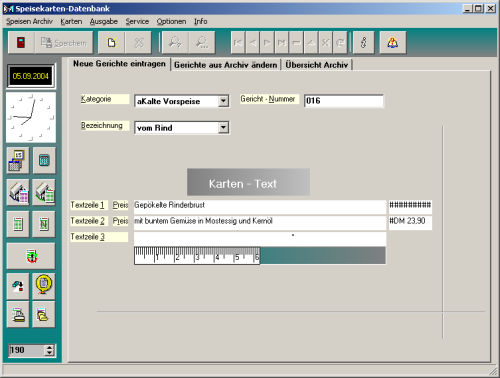
Task: Click the house with green table icon
Action: click(x=44, y=192)
